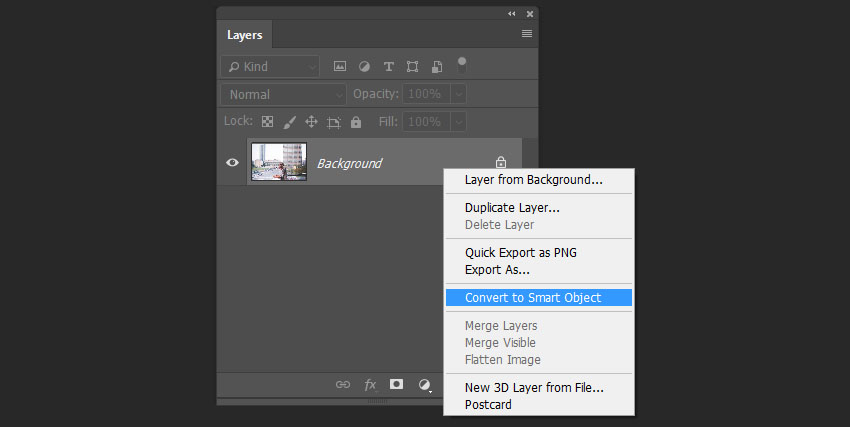850x427 pixels.
Task: Open the Fill slider arrow
Action: [459, 121]
